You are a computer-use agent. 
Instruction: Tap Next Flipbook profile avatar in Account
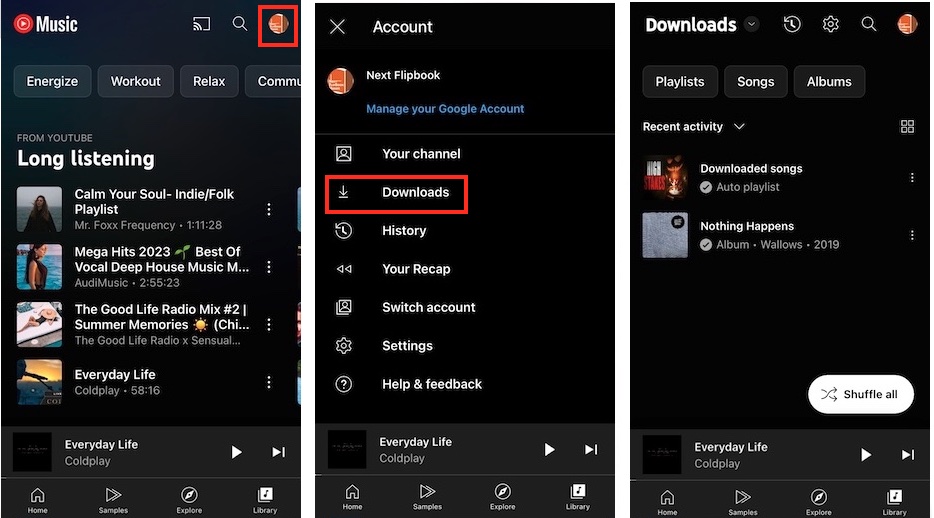tap(341, 82)
